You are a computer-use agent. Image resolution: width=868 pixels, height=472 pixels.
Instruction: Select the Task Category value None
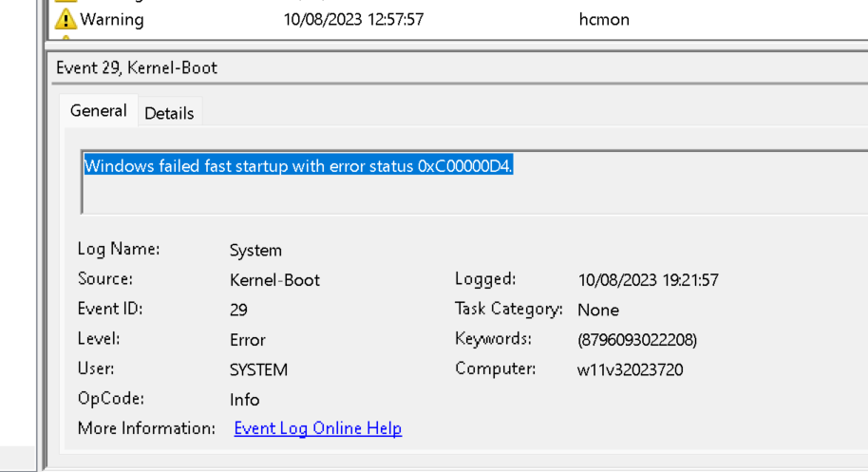598,310
